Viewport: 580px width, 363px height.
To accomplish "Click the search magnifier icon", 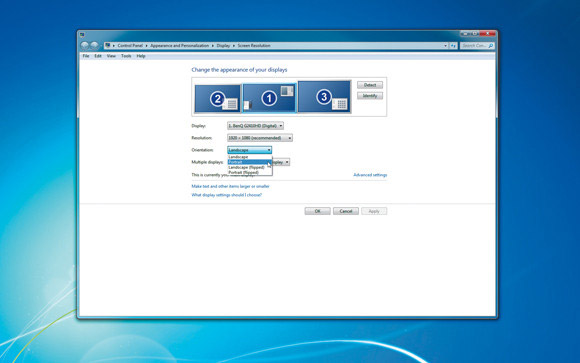I will pyautogui.click(x=491, y=46).
